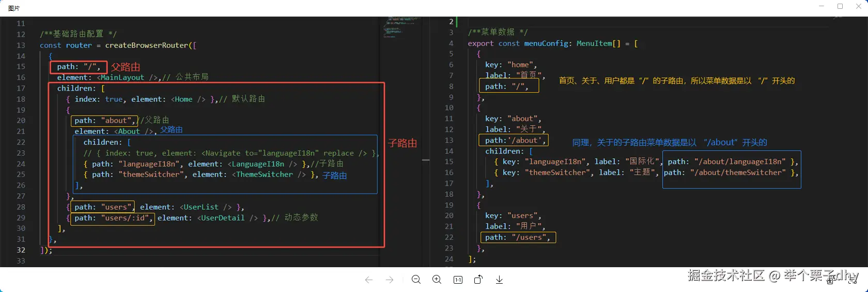
Task: Click the ThemeSwitcher element code text
Action: [264, 175]
